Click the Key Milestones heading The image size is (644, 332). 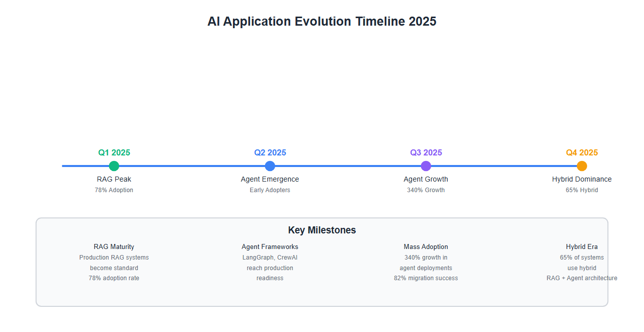tap(322, 230)
